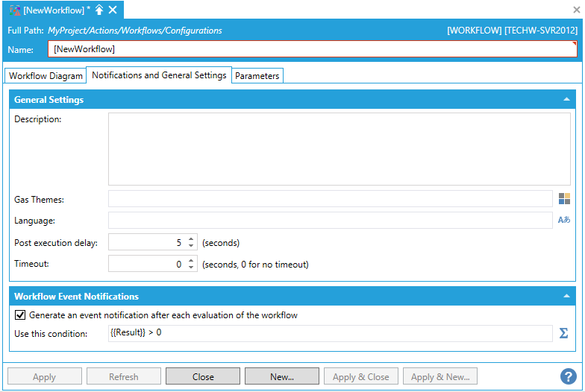Switch to the Workflow Diagram tab
This screenshot has width=585, height=392.
pyautogui.click(x=46, y=76)
